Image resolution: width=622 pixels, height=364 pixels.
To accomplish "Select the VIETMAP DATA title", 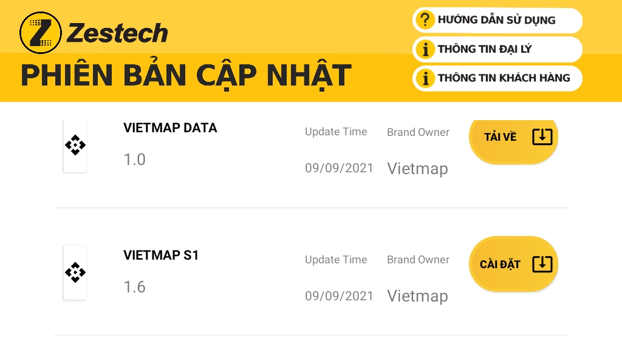I will 170,128.
